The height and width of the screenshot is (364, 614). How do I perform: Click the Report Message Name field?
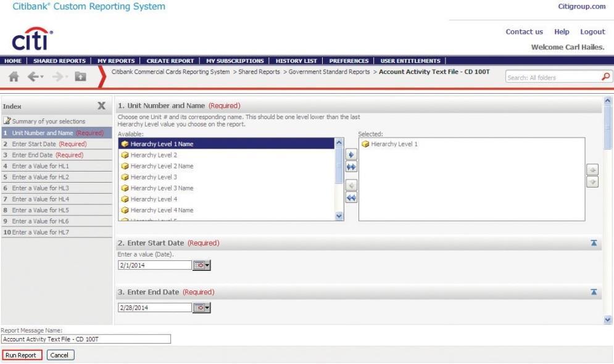tap(86, 339)
